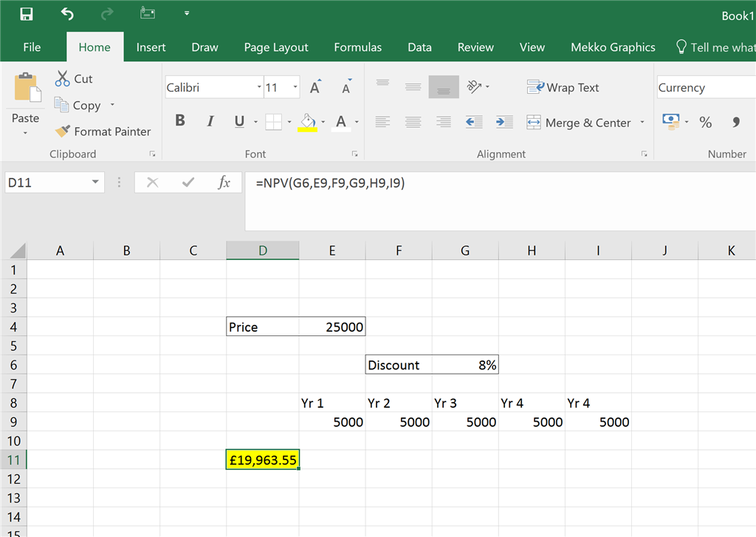Screen dimensions: 756x537
Task: Open Clipboard dialog launcher
Action: click(x=152, y=154)
